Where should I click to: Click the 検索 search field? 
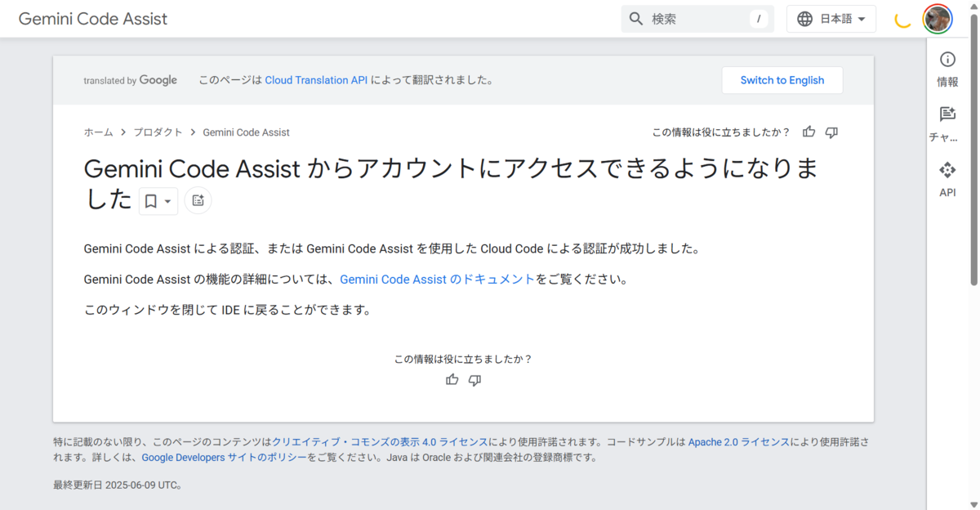(697, 19)
